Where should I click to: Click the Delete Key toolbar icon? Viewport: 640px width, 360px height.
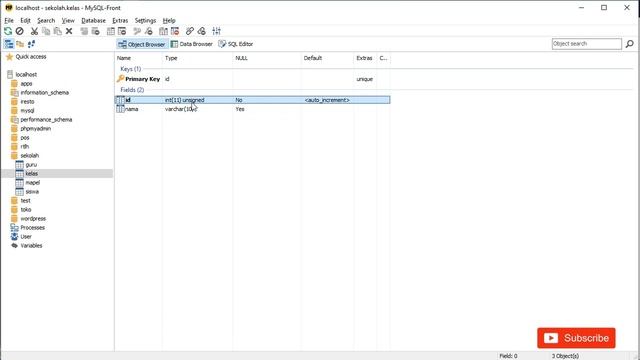click(149, 31)
